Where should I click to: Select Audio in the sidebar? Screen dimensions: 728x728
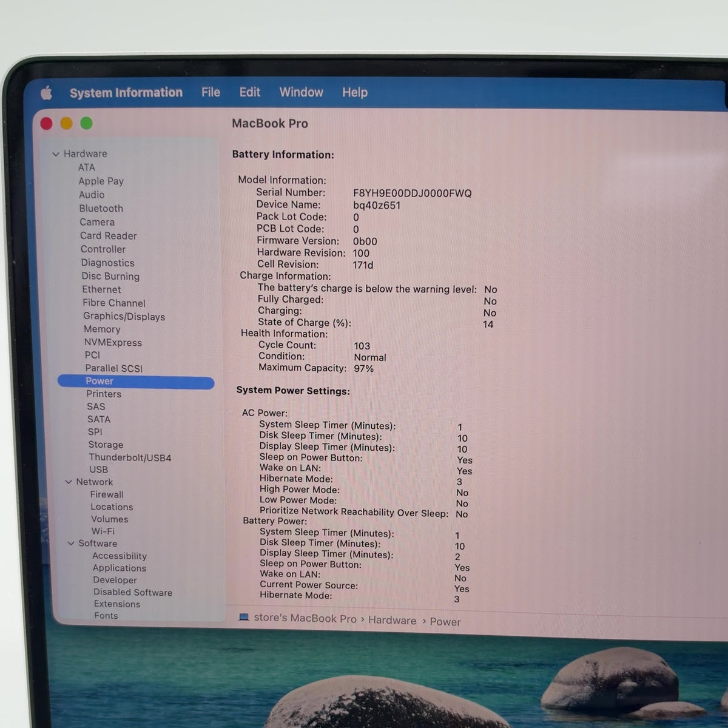[x=92, y=195]
